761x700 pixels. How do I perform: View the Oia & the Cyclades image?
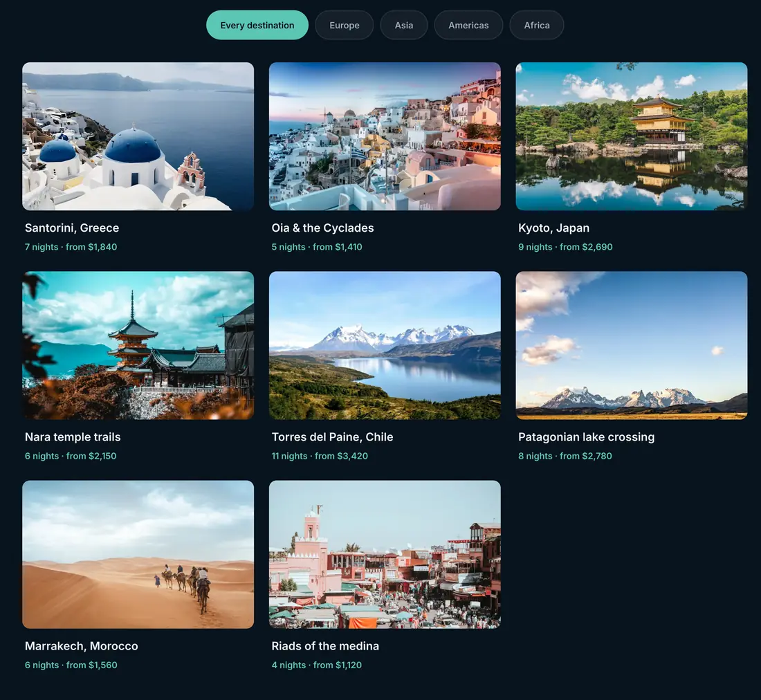[385, 136]
